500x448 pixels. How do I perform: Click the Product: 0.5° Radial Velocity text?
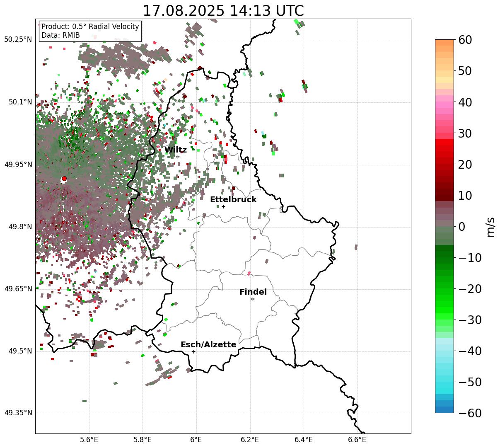[x=90, y=27]
